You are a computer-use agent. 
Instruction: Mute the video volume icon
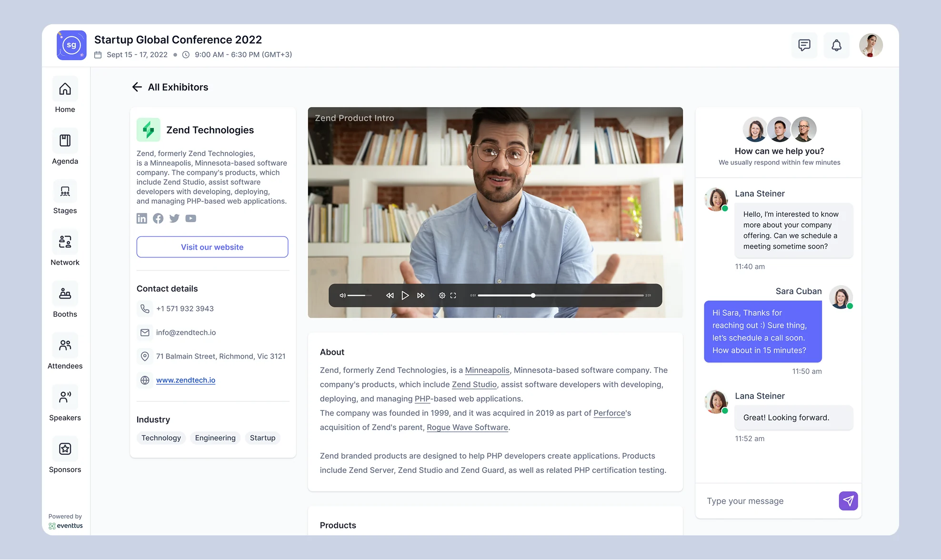coord(342,295)
